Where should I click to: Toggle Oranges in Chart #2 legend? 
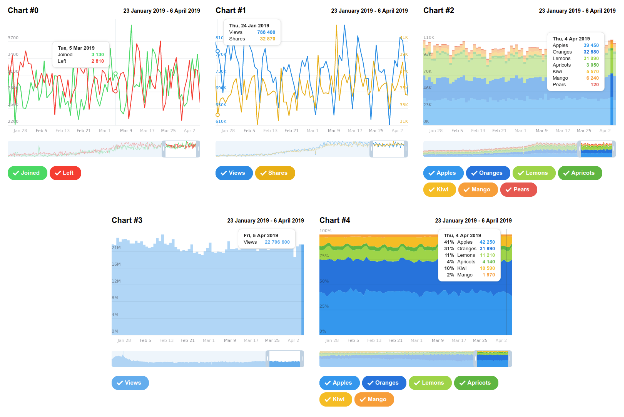click(x=488, y=173)
